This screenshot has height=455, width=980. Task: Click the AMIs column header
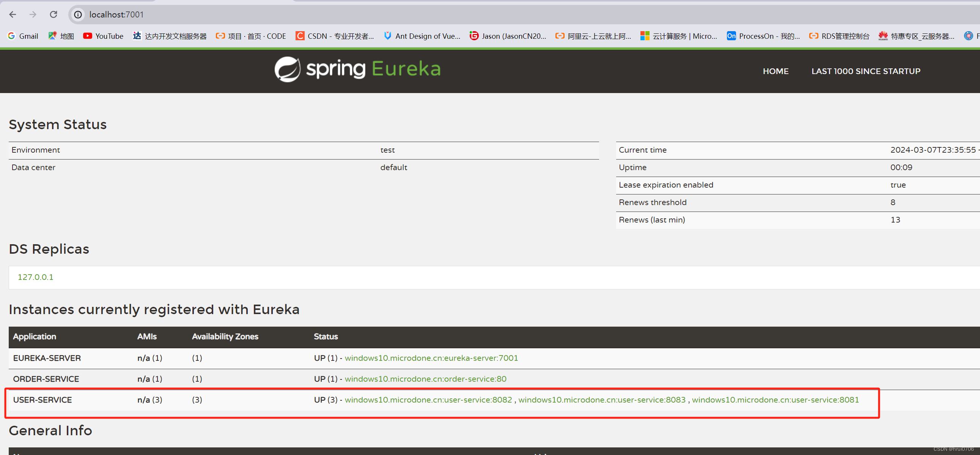(x=147, y=337)
